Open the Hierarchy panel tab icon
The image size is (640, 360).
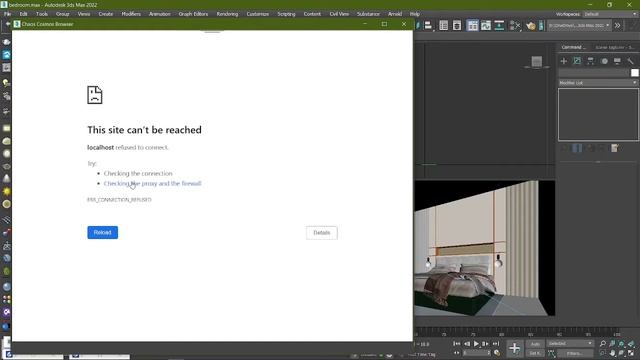[x=591, y=61]
